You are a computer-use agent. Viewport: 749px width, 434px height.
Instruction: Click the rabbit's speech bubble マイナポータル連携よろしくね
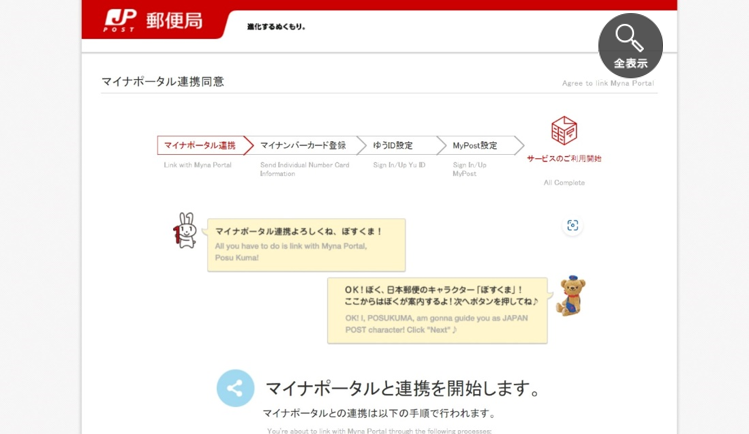point(306,245)
